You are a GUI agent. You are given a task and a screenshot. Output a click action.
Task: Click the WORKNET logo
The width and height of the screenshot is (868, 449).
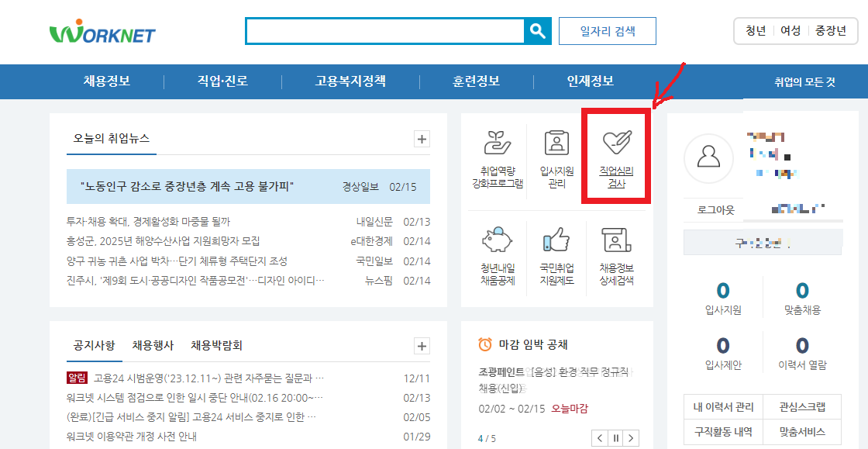102,31
